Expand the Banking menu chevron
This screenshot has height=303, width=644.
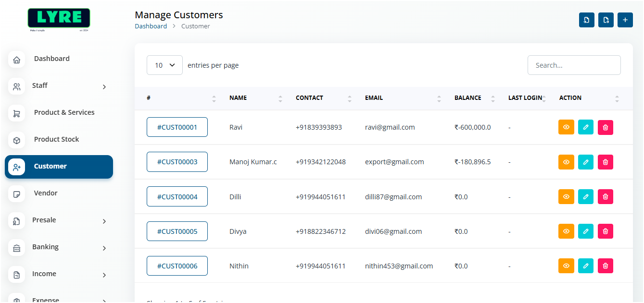104,248
